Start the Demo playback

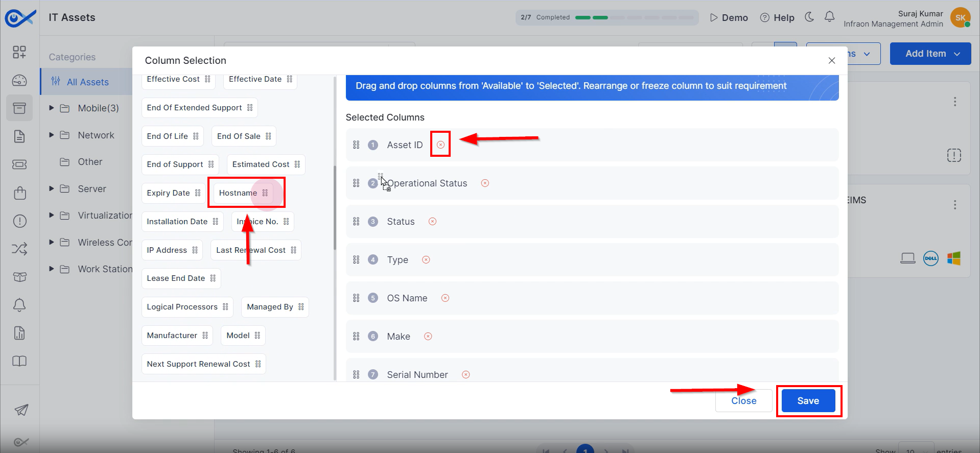(x=729, y=18)
